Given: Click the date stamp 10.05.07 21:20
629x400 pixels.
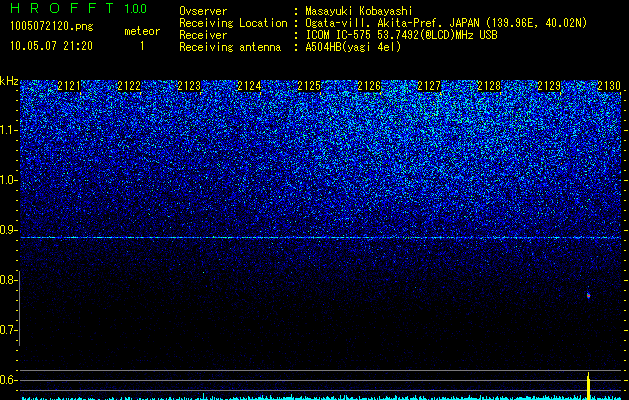Looking at the screenshot, I should pos(51,46).
